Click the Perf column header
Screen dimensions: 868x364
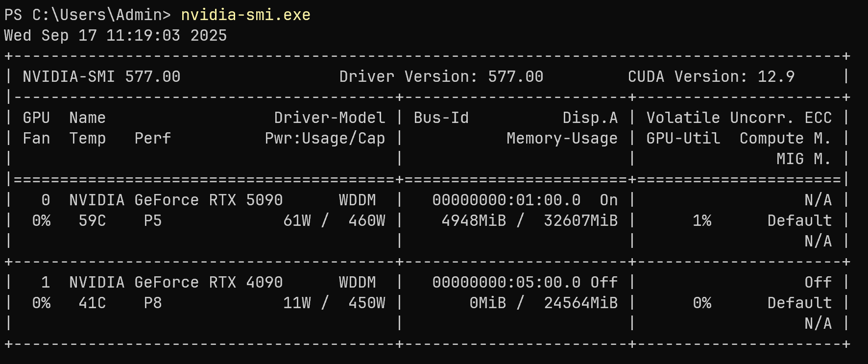click(x=153, y=138)
